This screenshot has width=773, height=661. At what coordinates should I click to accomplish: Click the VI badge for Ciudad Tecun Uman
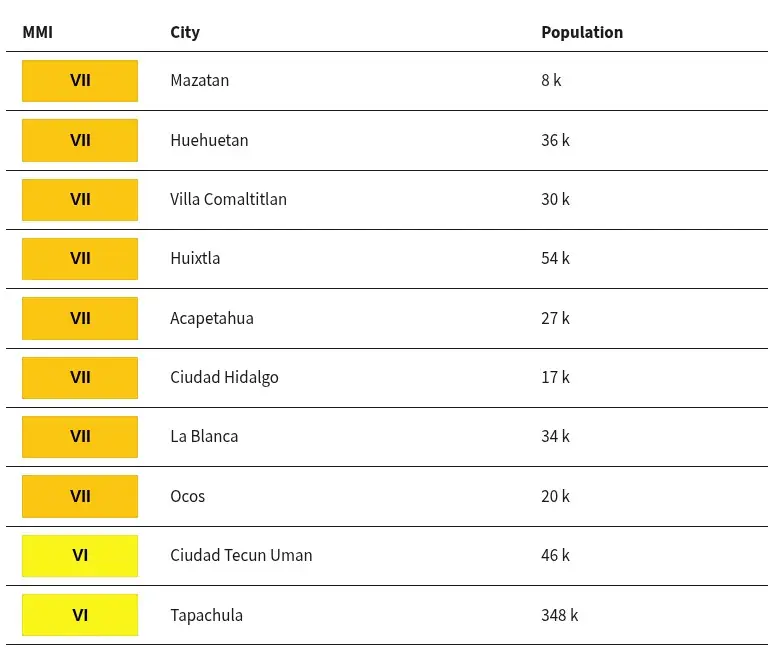tap(80, 556)
